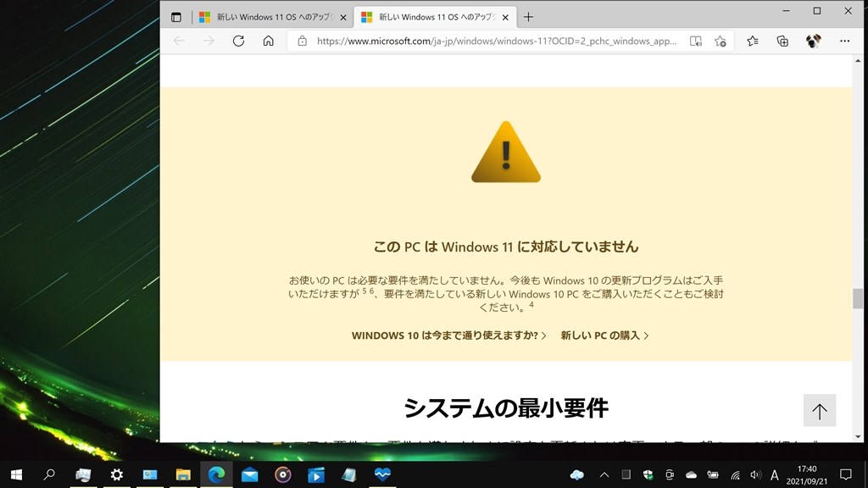Viewport: 868px width, 488px height.
Task: Open the tab actions menu beside the tabs
Action: pyautogui.click(x=175, y=16)
